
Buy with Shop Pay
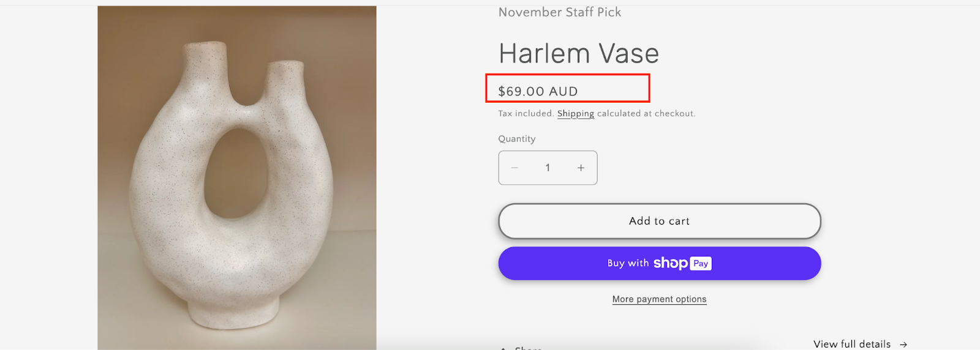[660, 263]
